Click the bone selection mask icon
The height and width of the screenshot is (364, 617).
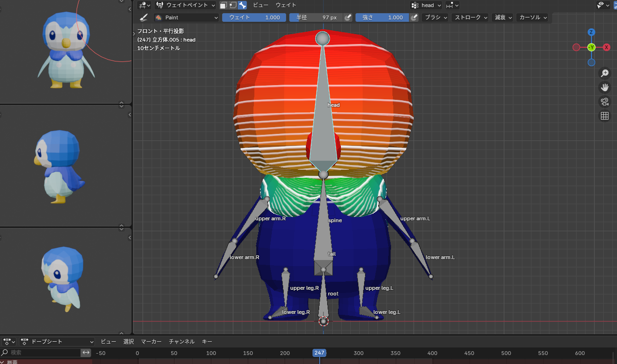coord(243,5)
